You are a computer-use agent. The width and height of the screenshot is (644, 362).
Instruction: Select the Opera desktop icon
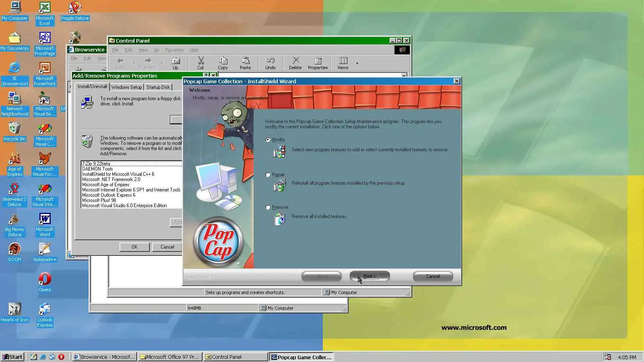[45, 282]
